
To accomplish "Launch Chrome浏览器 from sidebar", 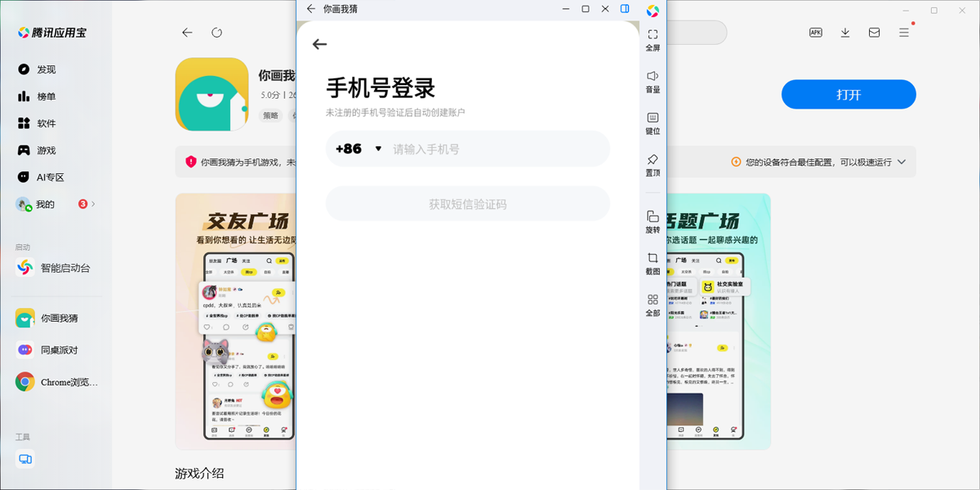I will click(x=57, y=381).
